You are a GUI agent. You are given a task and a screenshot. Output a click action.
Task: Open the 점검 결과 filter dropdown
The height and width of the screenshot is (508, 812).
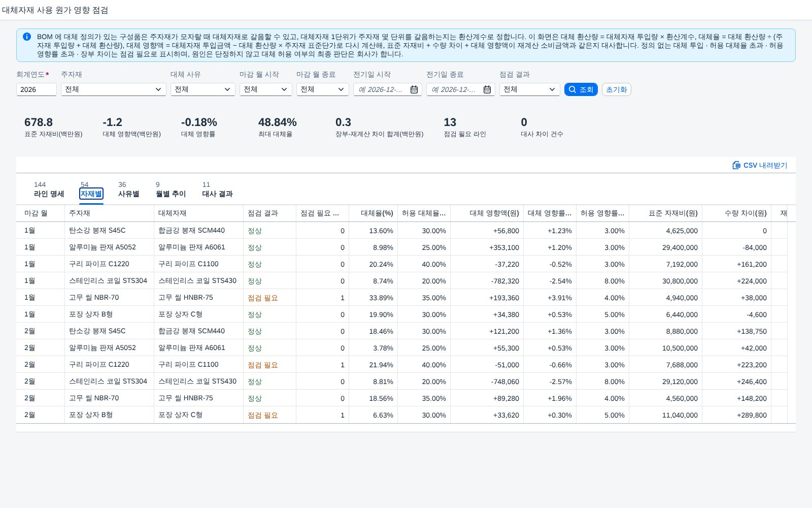(552, 89)
